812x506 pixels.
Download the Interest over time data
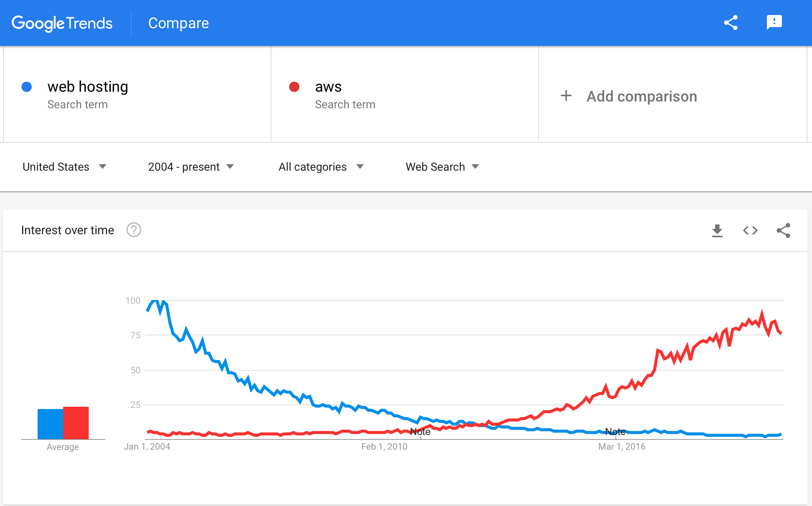pos(717,230)
